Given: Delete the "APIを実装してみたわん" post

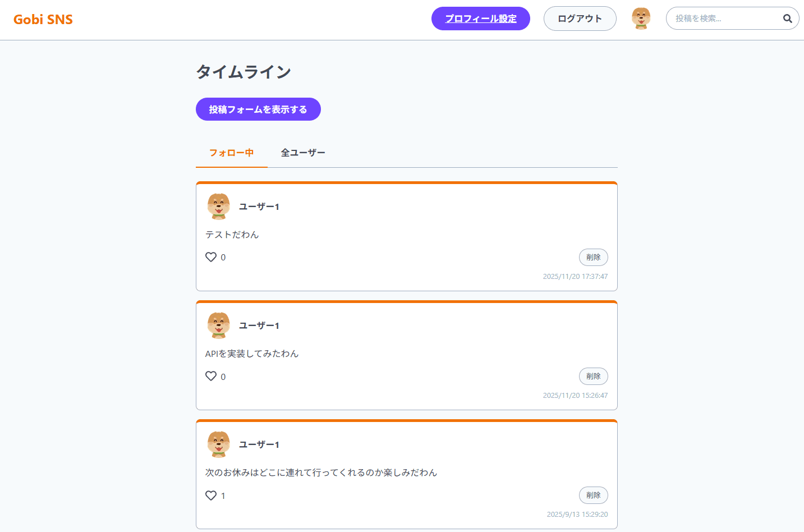Looking at the screenshot, I should [x=593, y=376].
